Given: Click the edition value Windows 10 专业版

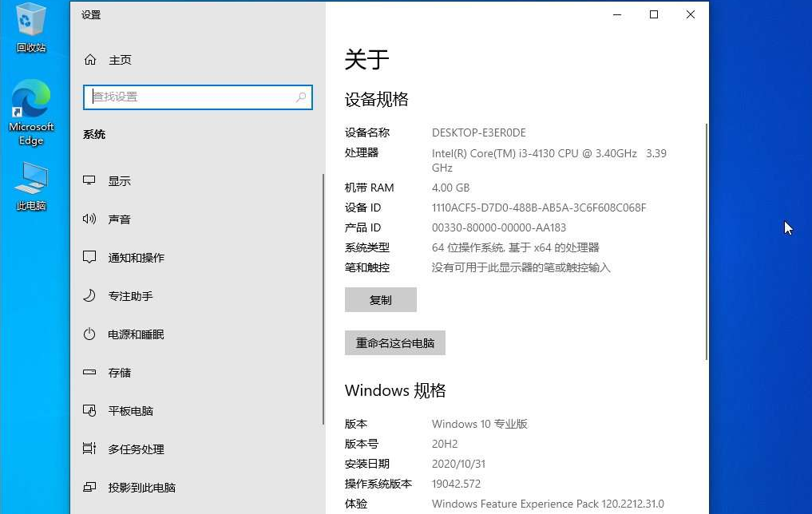Looking at the screenshot, I should (x=480, y=424).
